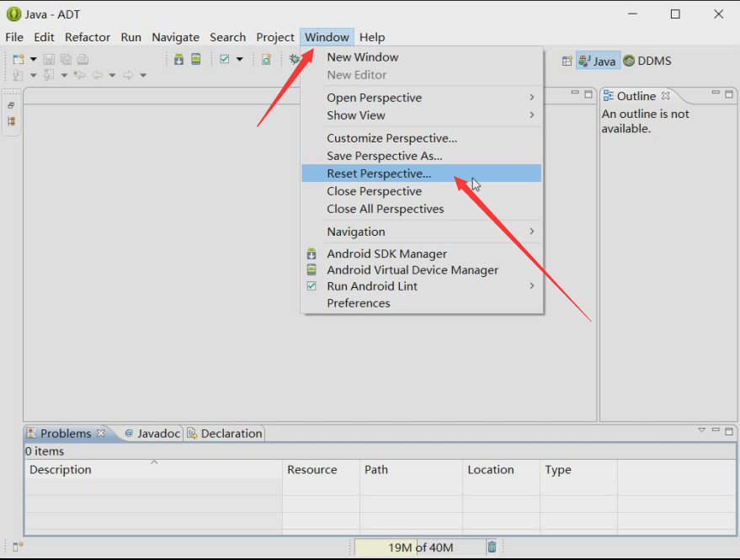740x560 pixels.
Task: Expand the Show View submenu
Action: (422, 115)
